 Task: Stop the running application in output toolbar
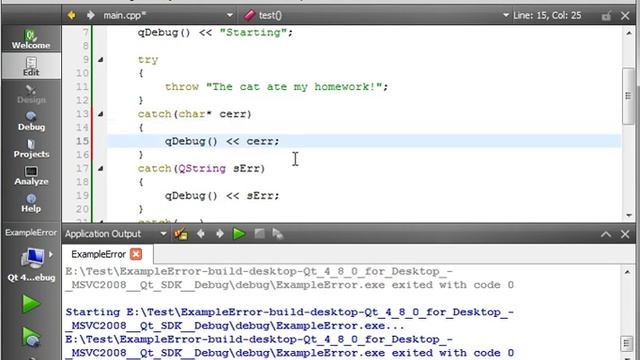pyautogui.click(x=259, y=234)
